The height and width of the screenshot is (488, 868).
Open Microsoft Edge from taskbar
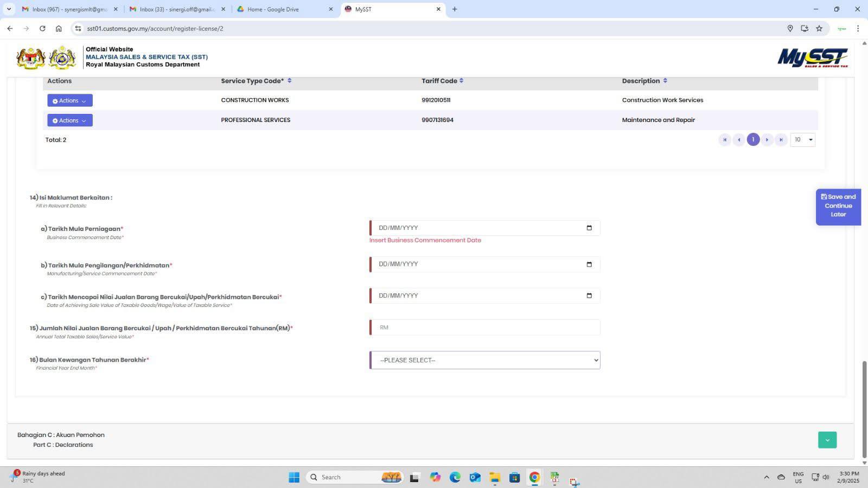(455, 477)
